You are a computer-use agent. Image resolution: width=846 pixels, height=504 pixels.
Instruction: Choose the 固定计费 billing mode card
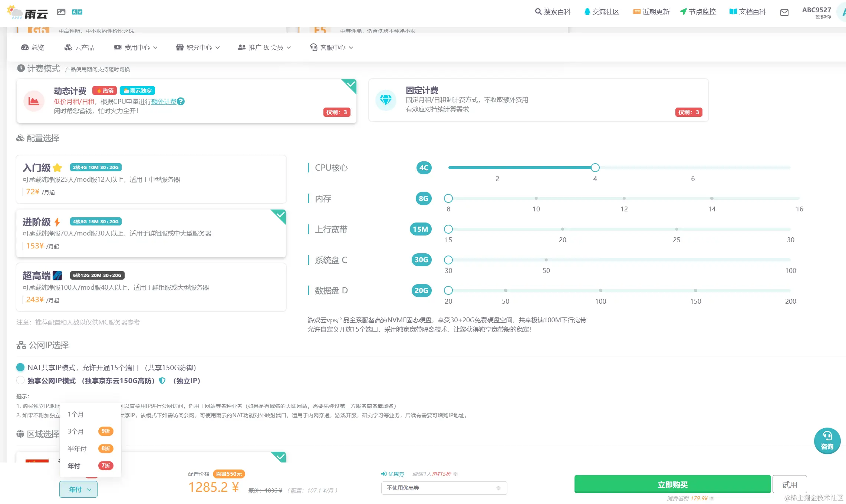[538, 100]
